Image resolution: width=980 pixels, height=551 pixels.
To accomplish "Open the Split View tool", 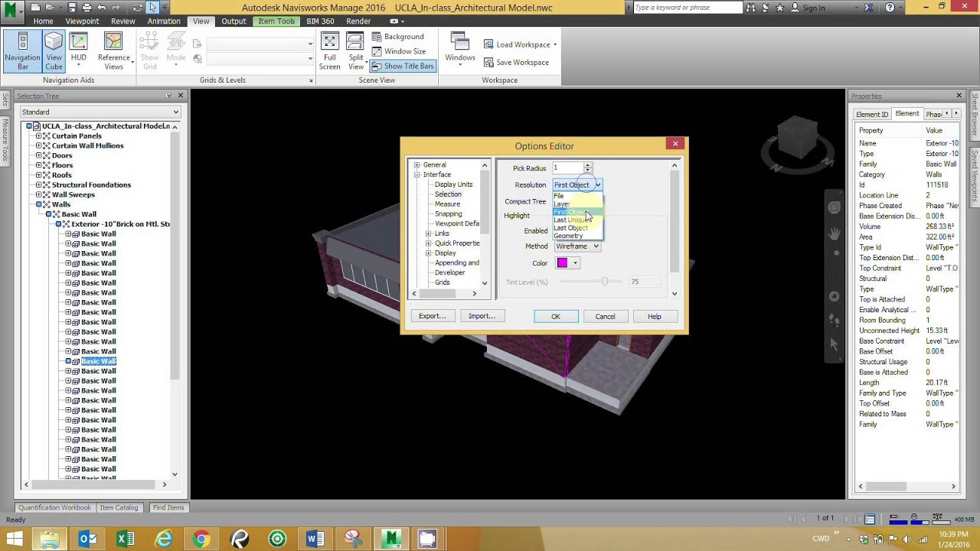I will click(x=356, y=51).
